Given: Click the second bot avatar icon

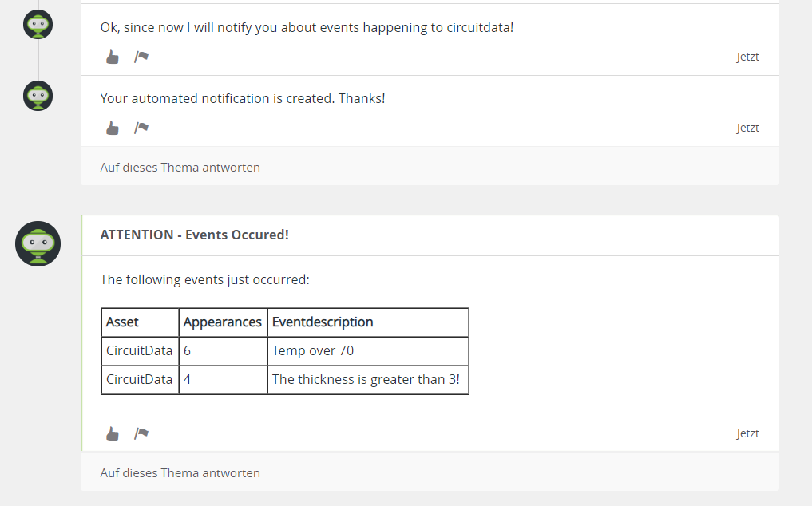Looking at the screenshot, I should click(x=38, y=96).
